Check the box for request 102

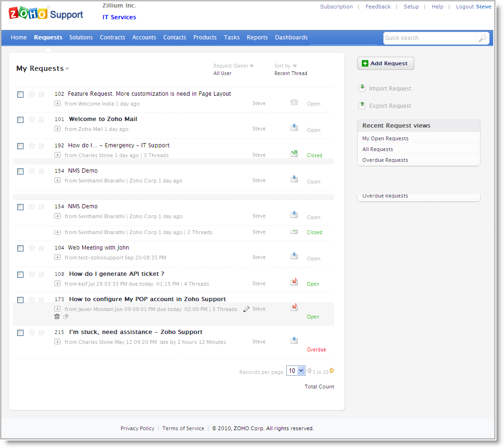click(20, 94)
